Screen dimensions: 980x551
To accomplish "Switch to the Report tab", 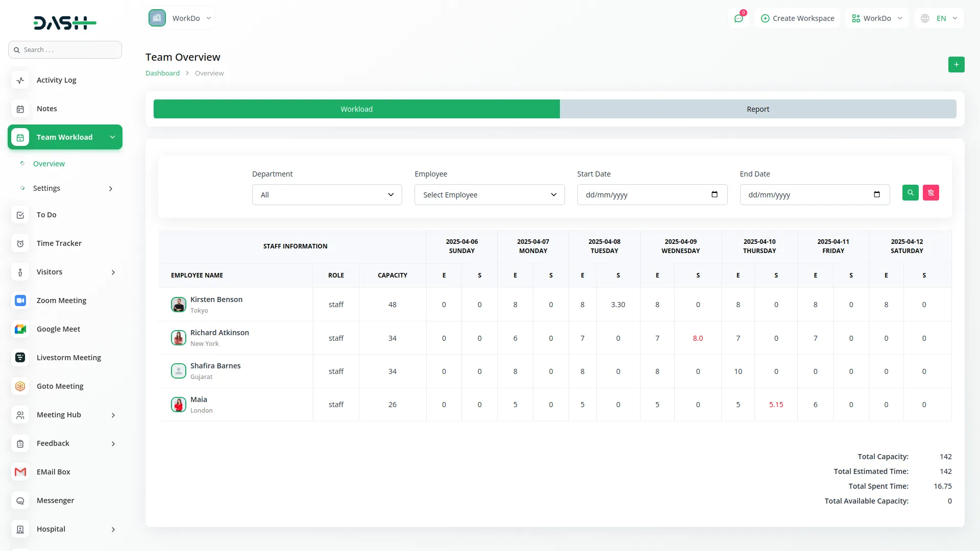I will 758,109.
